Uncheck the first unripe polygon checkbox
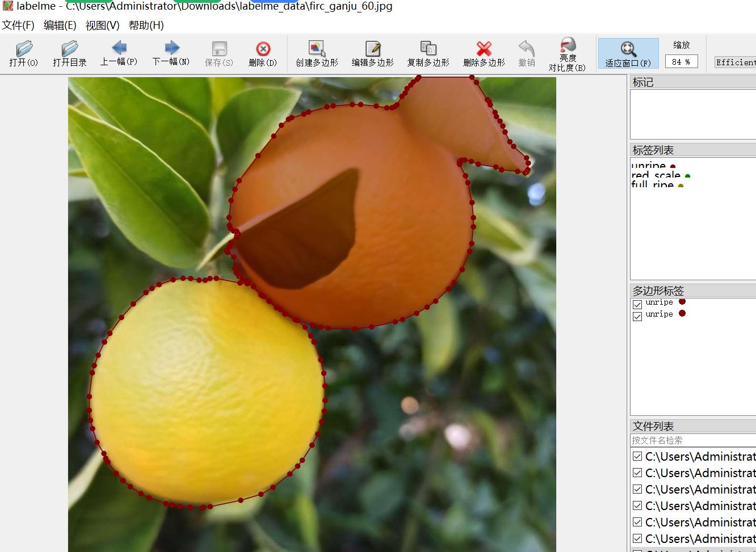 coord(637,304)
